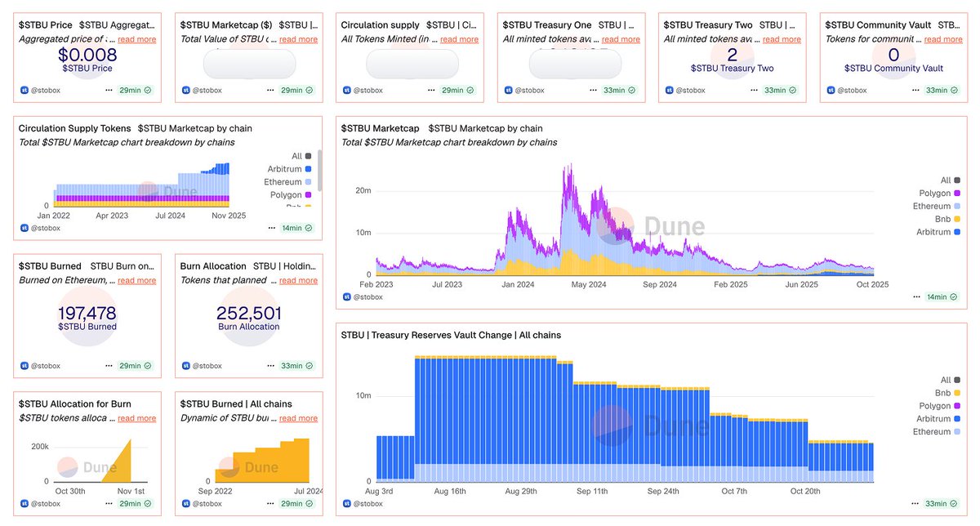
Task: Click the 197,478 $STBU Burned value
Action: click(x=87, y=313)
